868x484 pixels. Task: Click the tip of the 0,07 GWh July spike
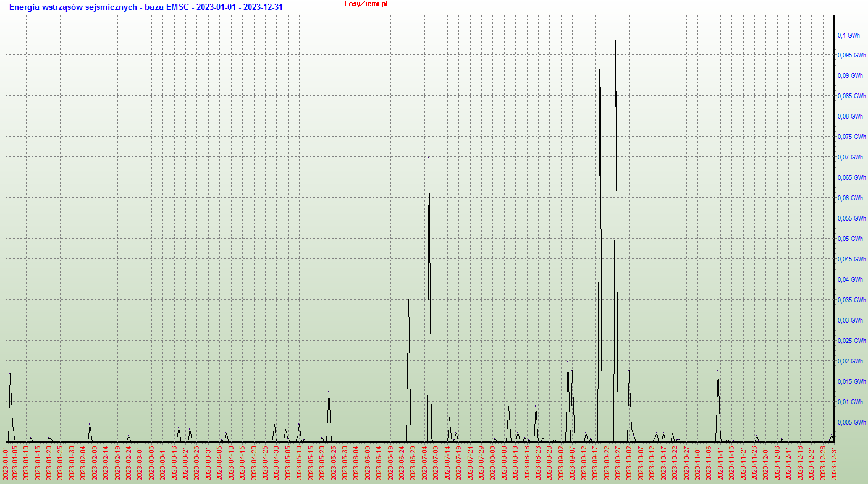[428, 158]
